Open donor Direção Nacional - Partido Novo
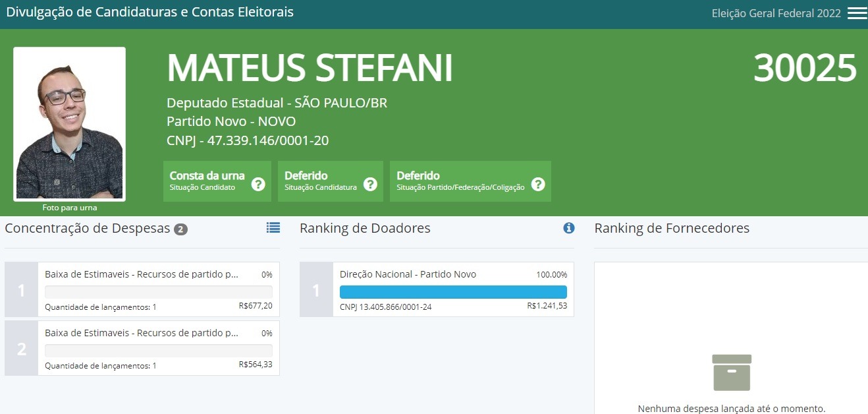 click(x=408, y=274)
